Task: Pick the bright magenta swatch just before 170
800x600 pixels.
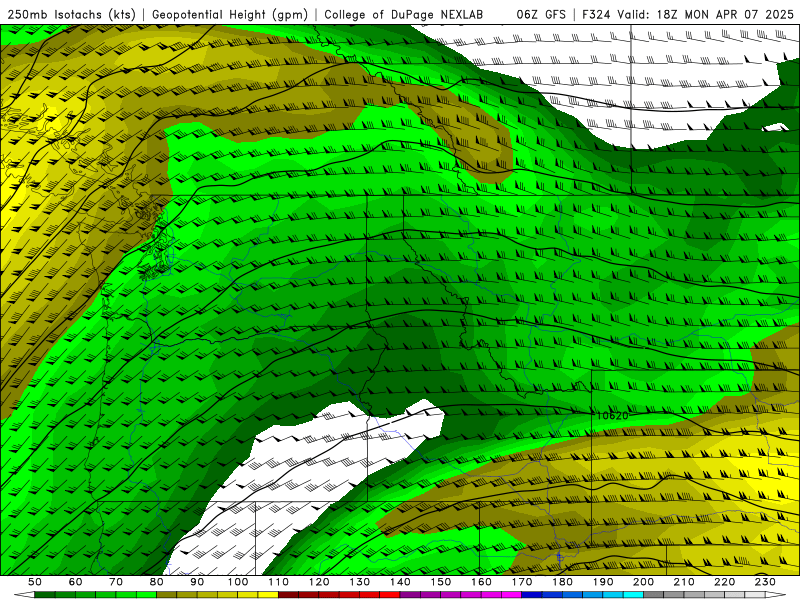Action: [511, 595]
